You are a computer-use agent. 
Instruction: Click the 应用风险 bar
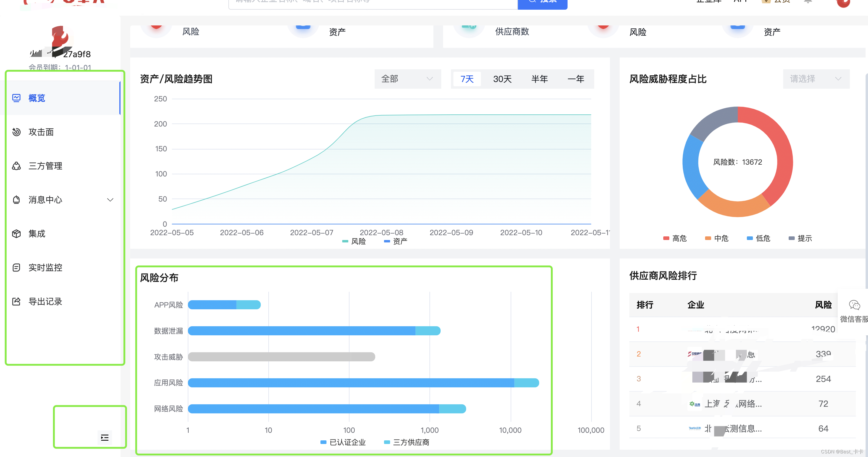(363, 383)
